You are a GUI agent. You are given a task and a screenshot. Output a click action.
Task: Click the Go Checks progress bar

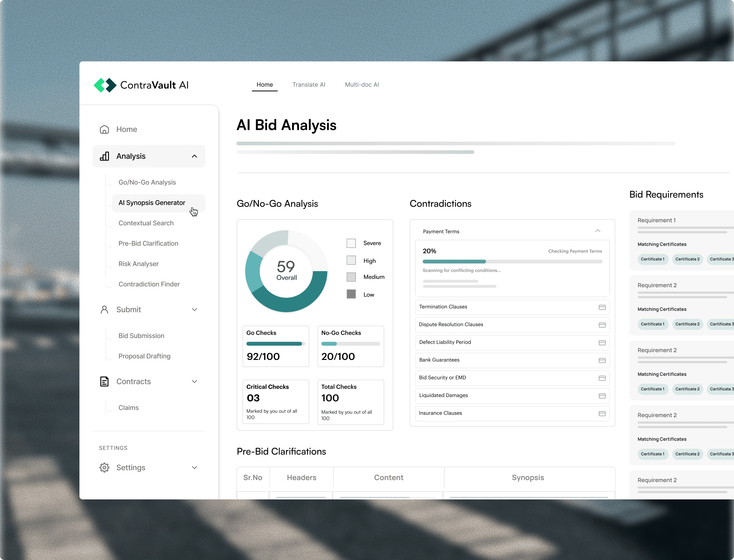point(275,344)
